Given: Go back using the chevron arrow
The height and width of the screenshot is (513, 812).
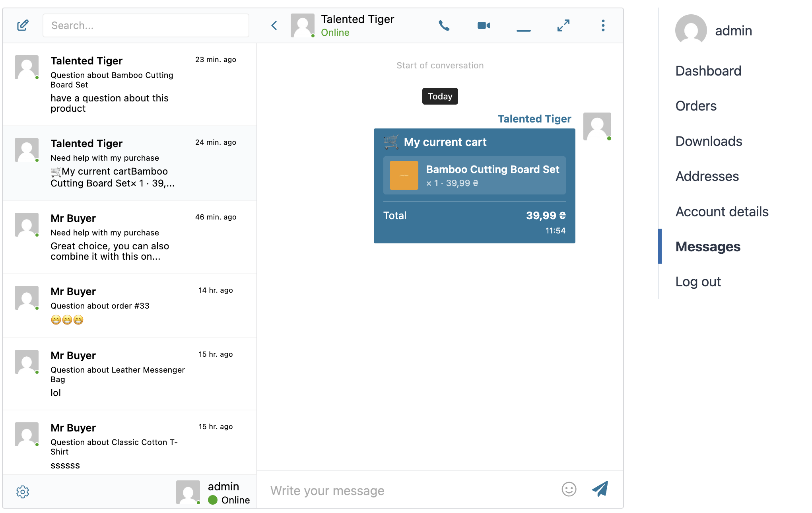Looking at the screenshot, I should coord(274,25).
